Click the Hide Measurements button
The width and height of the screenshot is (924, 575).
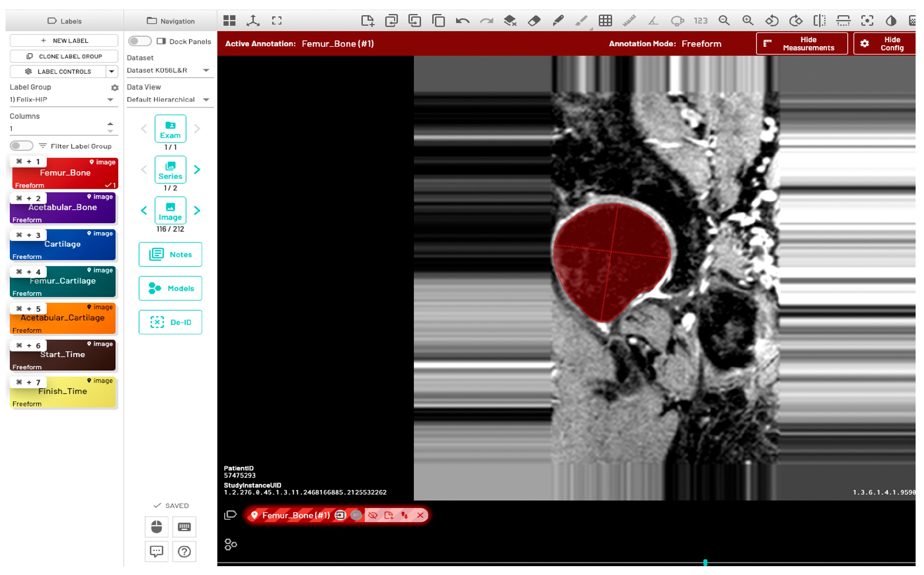[801, 44]
